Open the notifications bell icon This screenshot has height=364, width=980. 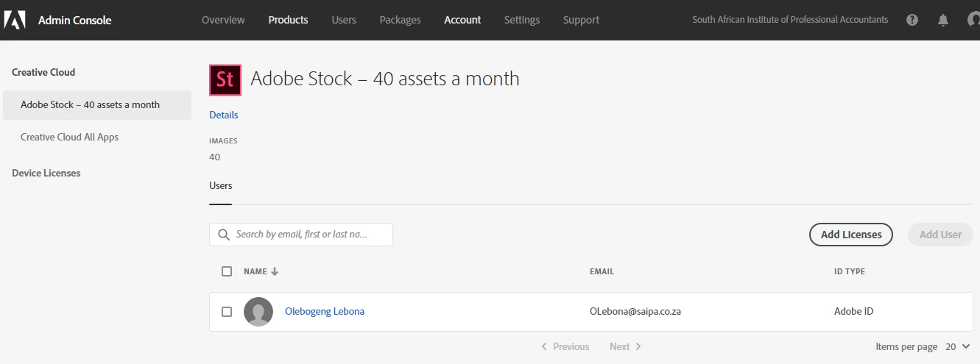point(943,20)
